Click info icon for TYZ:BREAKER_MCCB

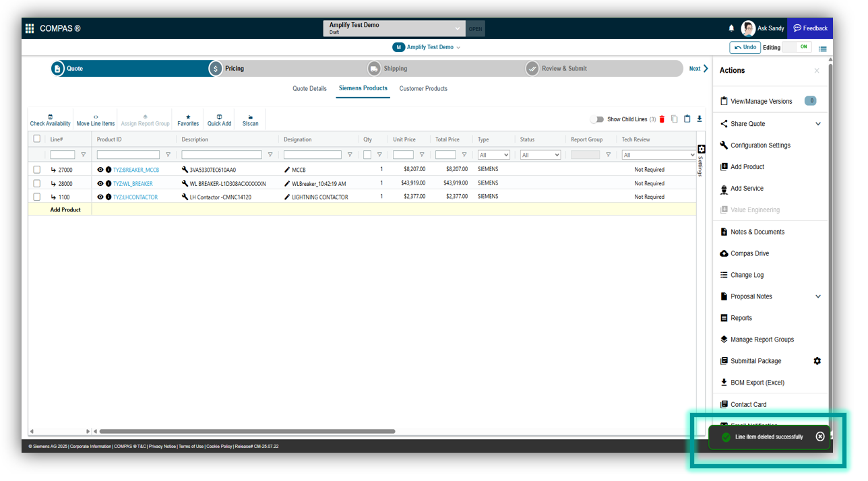coord(108,170)
